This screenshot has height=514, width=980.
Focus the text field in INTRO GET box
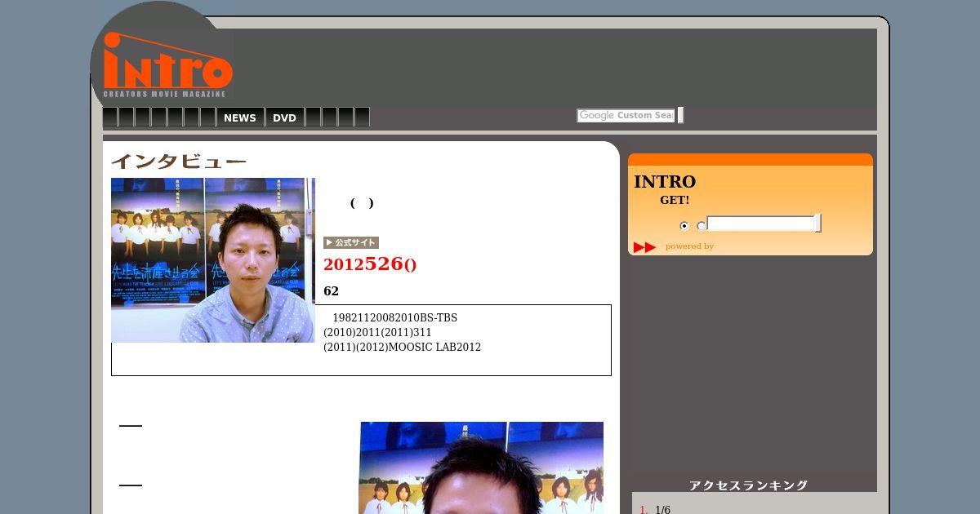[x=761, y=224]
